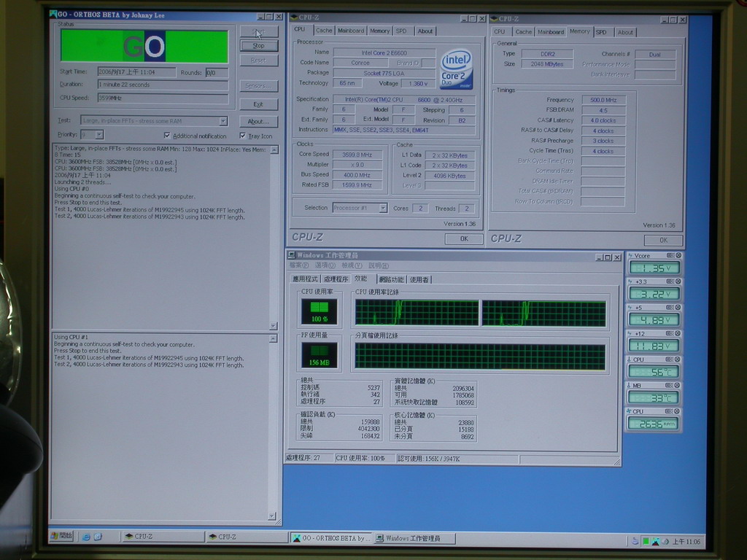Click the Rounds field in ORTHOS

217,73
